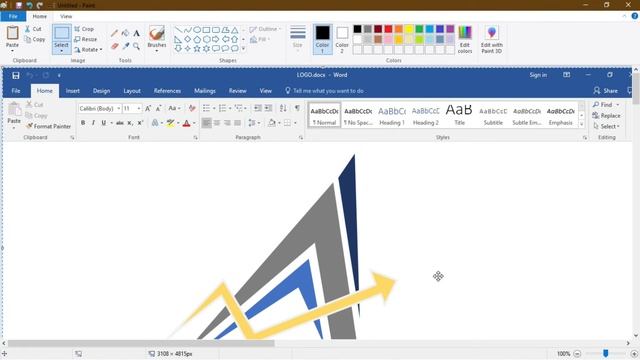
Task: Pick the Fill with color bucket tool
Action: [126, 33]
